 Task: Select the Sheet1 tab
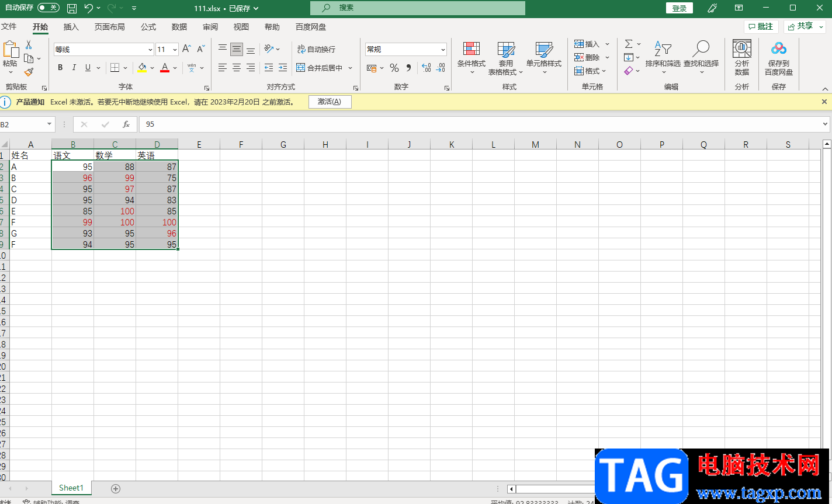(x=71, y=488)
